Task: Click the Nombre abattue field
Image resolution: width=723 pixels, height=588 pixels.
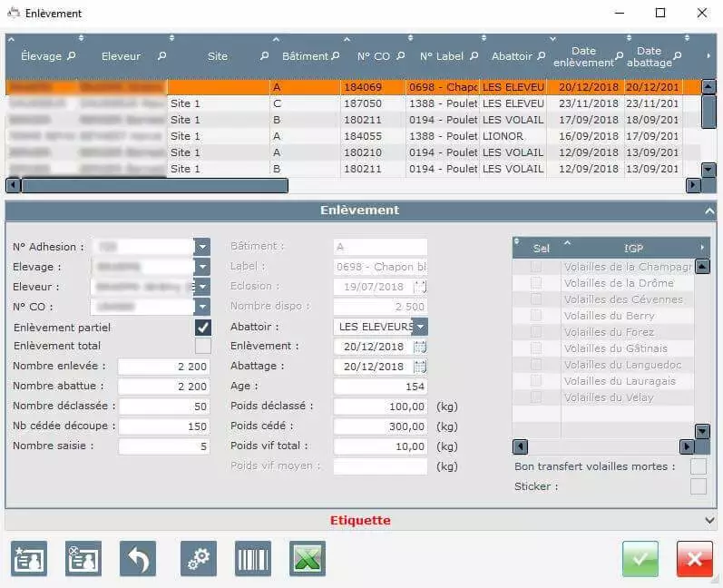Action: 164,387
